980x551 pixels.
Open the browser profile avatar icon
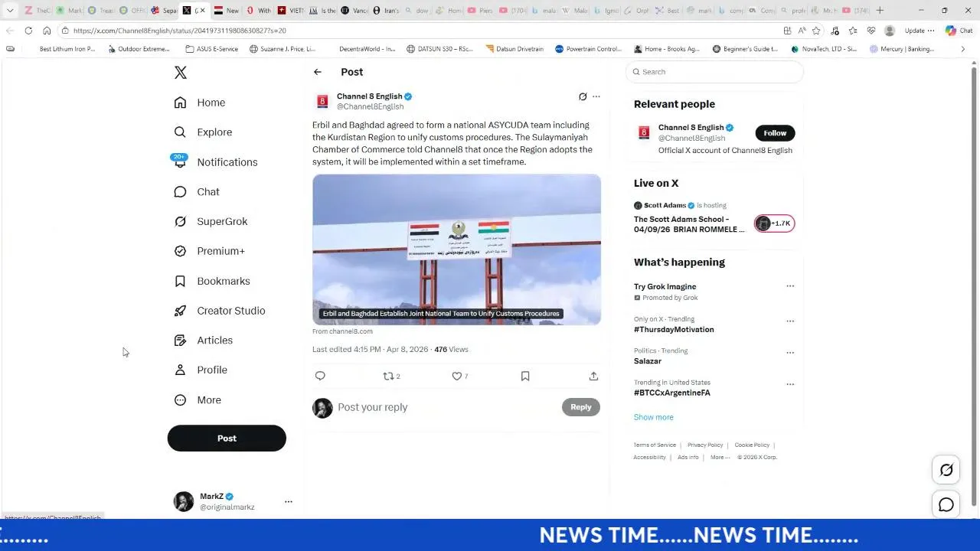click(890, 31)
